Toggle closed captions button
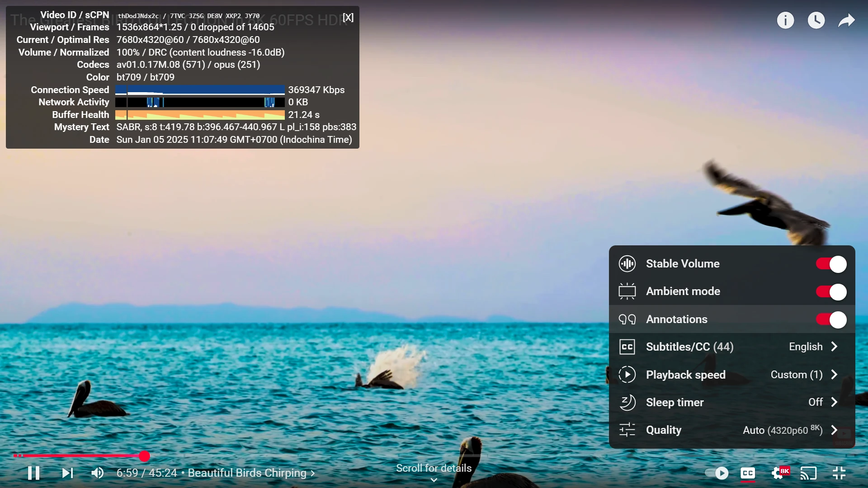868x488 pixels. (x=748, y=473)
